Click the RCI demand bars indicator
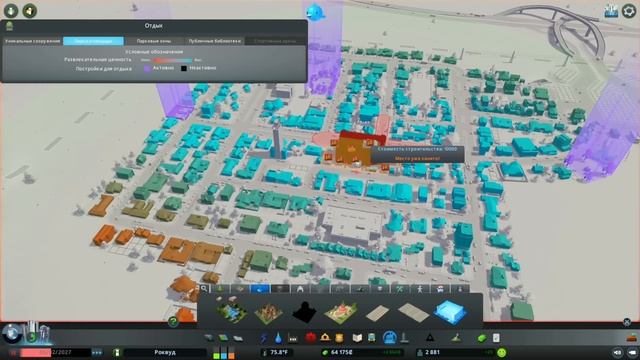The height and width of the screenshot is (360, 640). (x=224, y=353)
